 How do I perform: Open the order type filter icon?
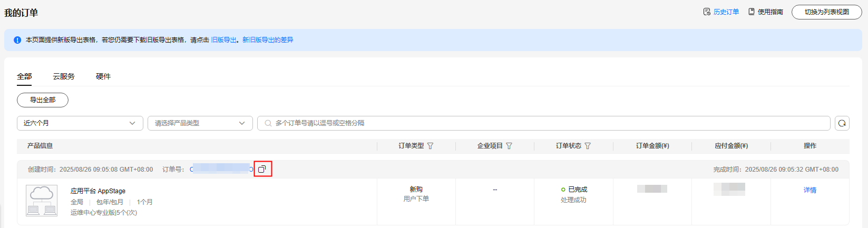(430, 146)
